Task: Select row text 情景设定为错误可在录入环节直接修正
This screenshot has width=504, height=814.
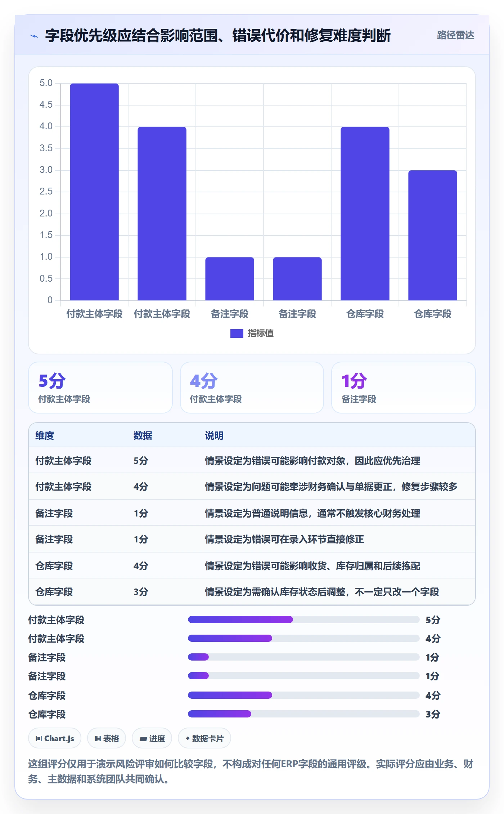Action: pyautogui.click(x=284, y=539)
